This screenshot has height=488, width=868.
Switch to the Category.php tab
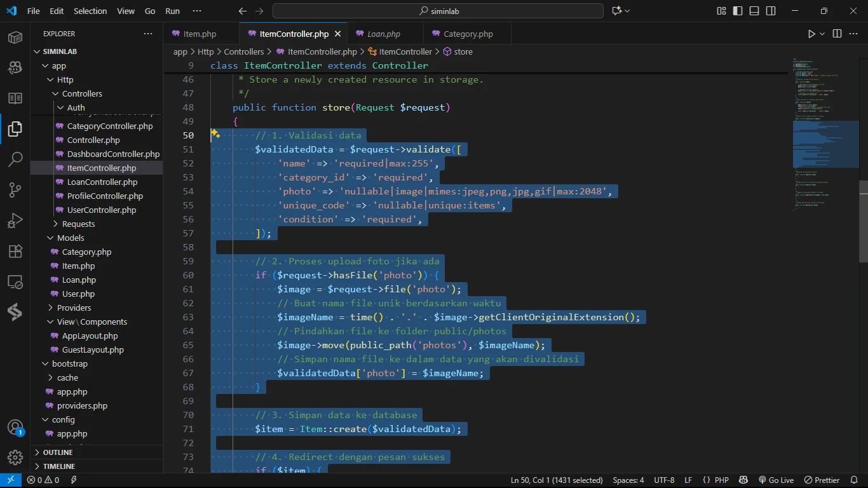click(x=468, y=34)
